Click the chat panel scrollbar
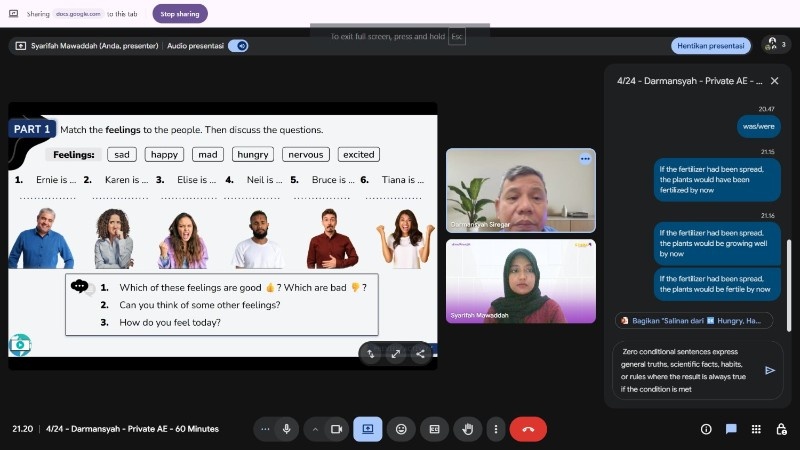800x450 pixels. click(789, 286)
